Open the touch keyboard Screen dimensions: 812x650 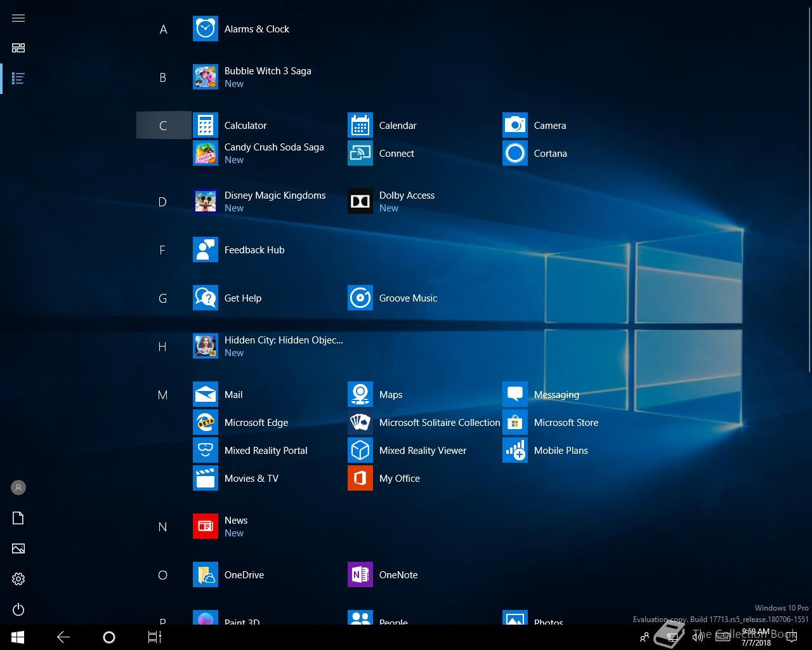pyautogui.click(x=723, y=637)
